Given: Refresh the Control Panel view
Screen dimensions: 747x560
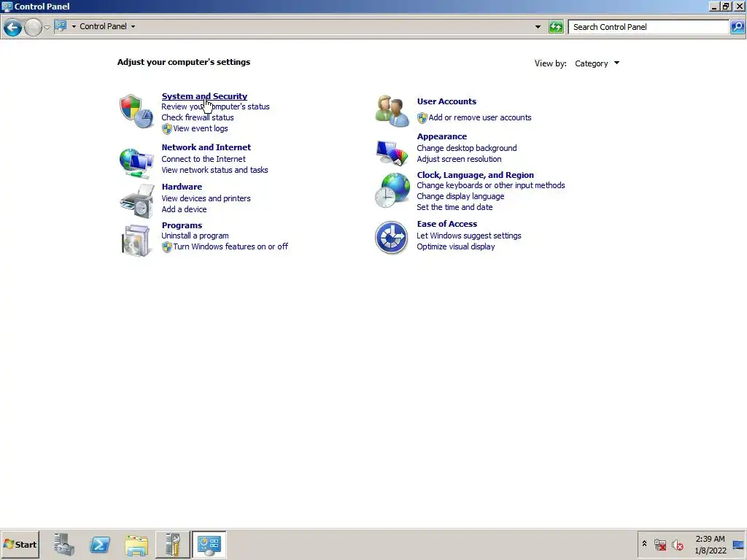Looking at the screenshot, I should 556,27.
